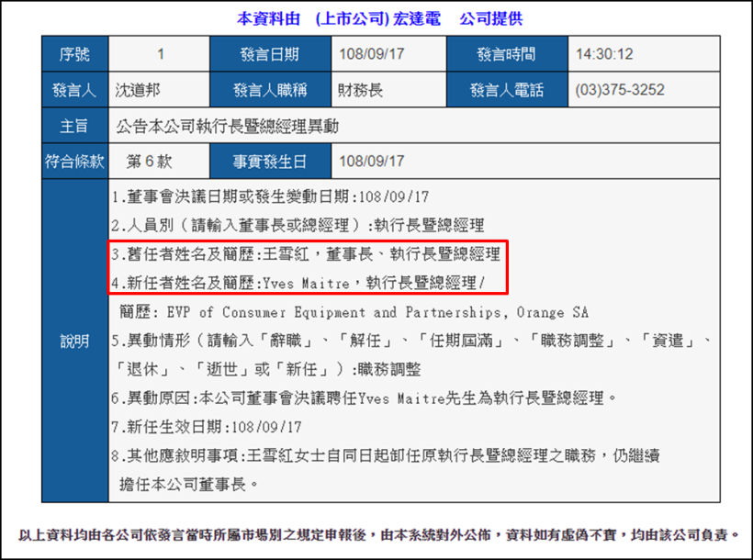Select the 發言時間 header cell
The width and height of the screenshot is (753, 560).
tap(507, 54)
